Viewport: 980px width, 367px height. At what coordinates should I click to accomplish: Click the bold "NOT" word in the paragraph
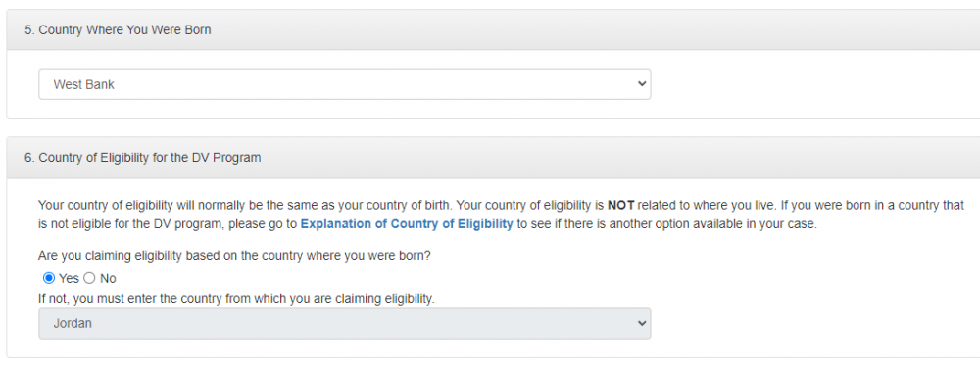click(620, 205)
